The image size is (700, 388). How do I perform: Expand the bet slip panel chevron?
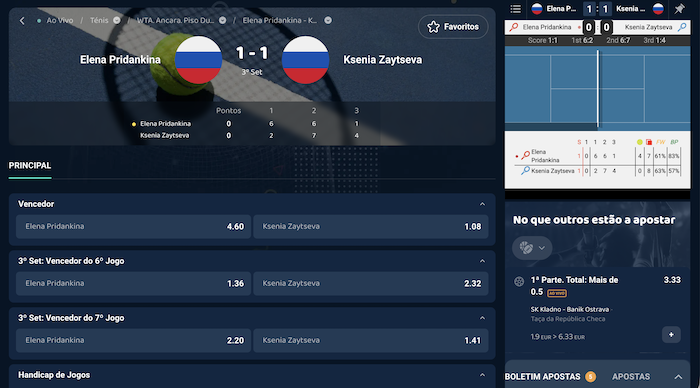click(x=678, y=377)
